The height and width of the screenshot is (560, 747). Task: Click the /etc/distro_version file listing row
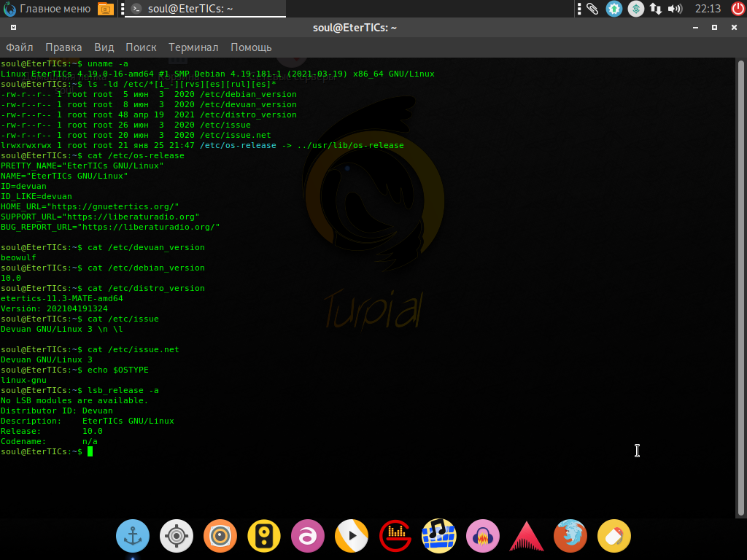tap(149, 114)
